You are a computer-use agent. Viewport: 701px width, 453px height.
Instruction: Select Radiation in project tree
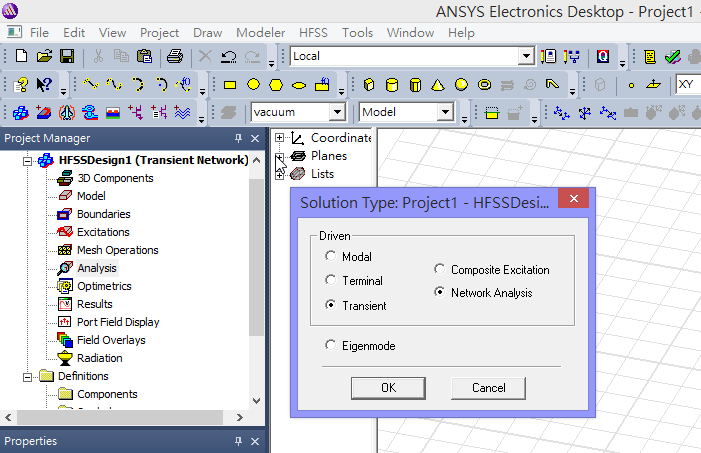(99, 358)
